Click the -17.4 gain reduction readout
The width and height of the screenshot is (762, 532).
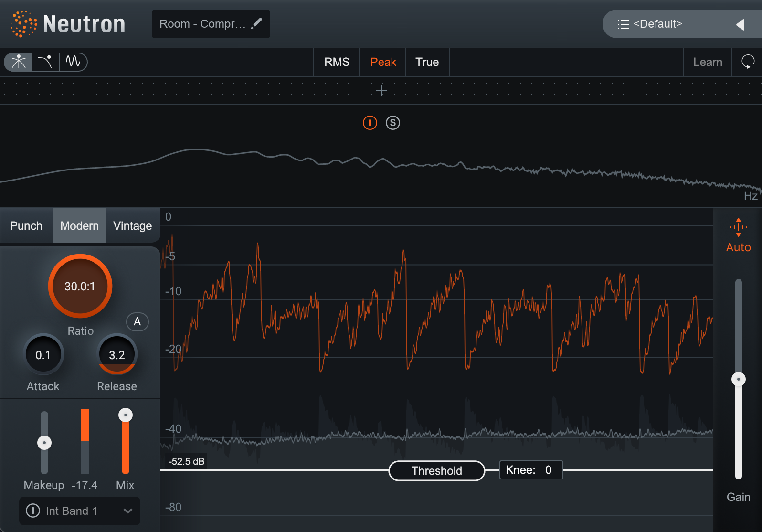click(85, 485)
